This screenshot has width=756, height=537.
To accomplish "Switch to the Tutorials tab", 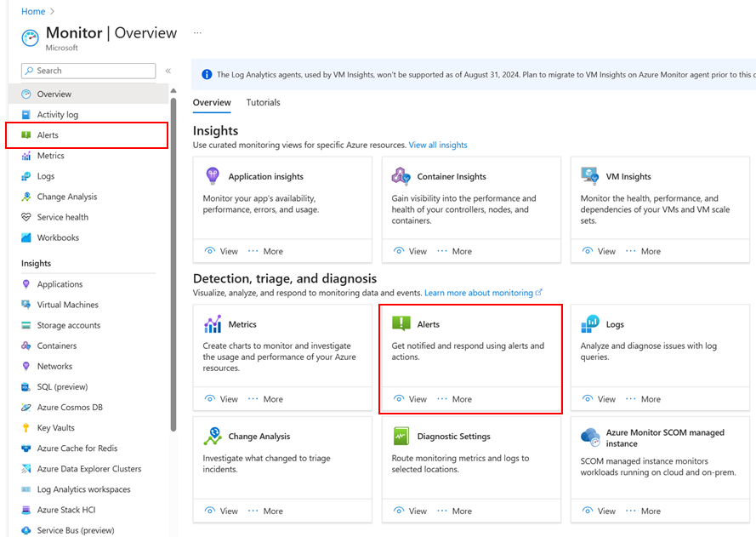I will coord(264,102).
